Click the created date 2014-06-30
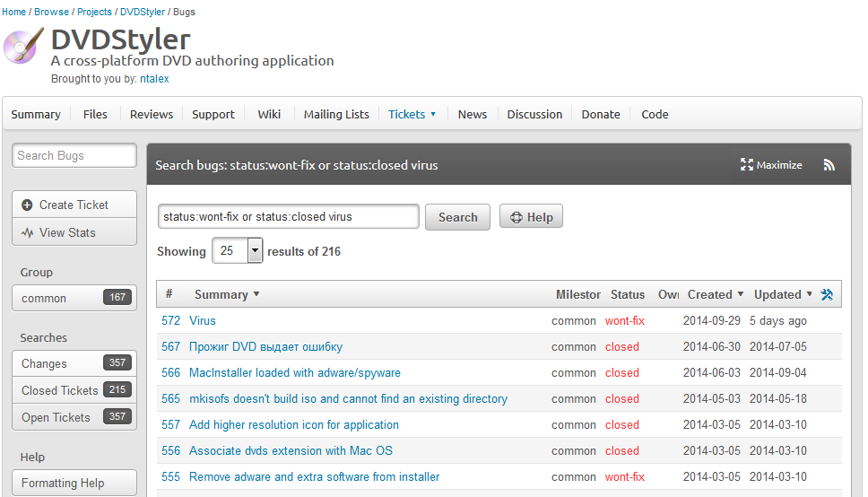Image resolution: width=868 pixels, height=497 pixels. point(711,346)
